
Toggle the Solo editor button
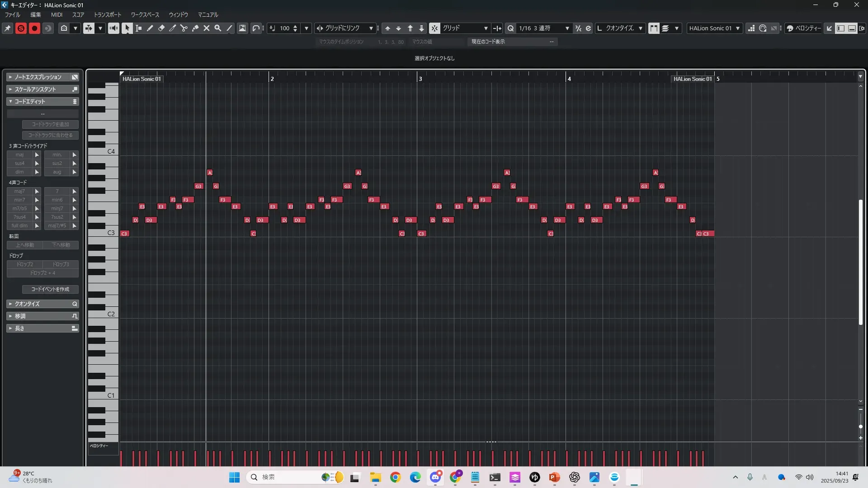(x=21, y=28)
